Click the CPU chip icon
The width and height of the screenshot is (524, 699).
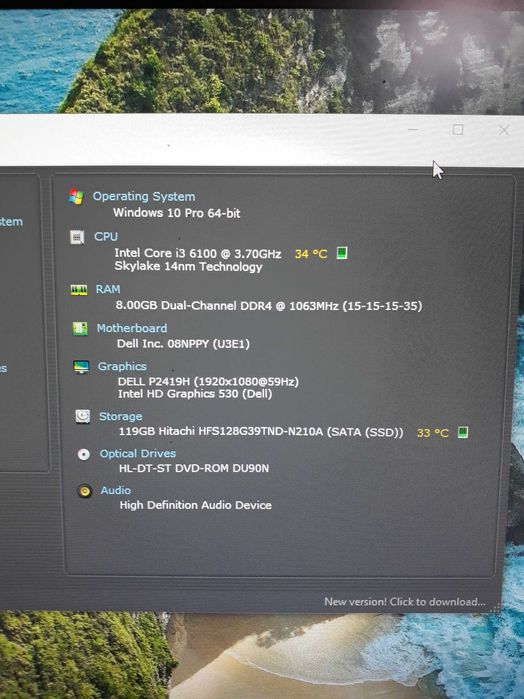point(77,237)
